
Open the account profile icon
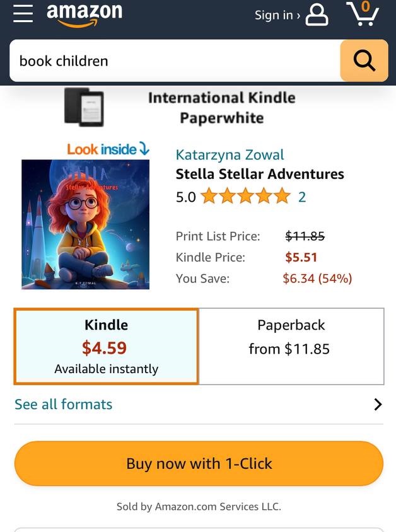(317, 15)
